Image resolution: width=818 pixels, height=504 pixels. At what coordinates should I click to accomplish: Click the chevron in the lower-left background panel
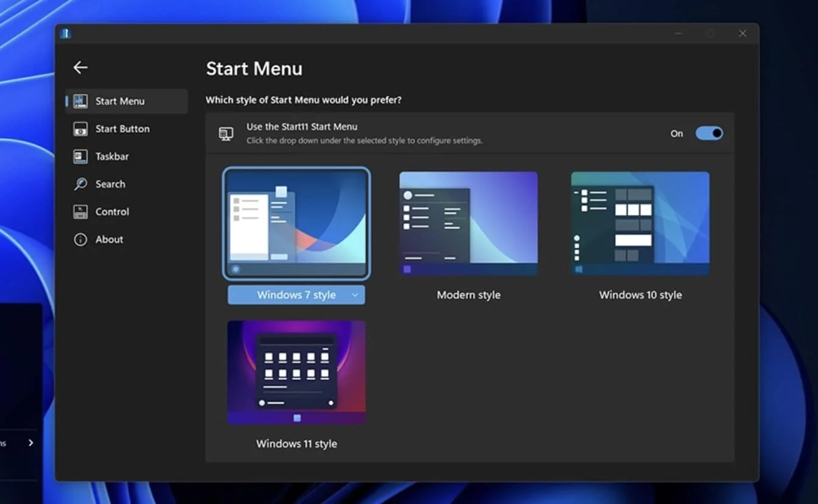point(30,443)
